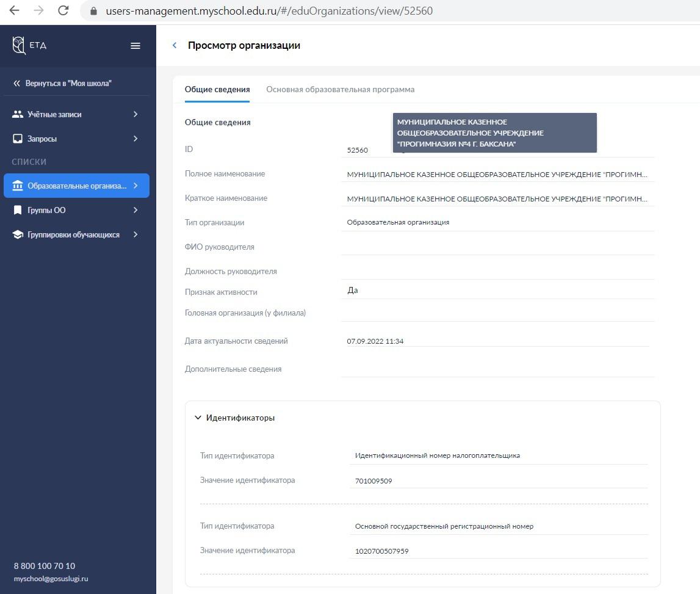Click the Группы ОО bookmark icon
This screenshot has height=594, width=700.
pyautogui.click(x=18, y=210)
